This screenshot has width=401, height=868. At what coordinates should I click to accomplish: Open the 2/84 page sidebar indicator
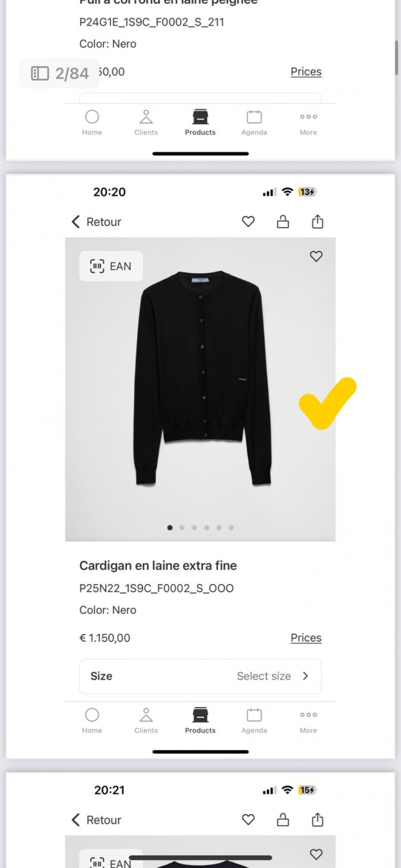pos(59,73)
